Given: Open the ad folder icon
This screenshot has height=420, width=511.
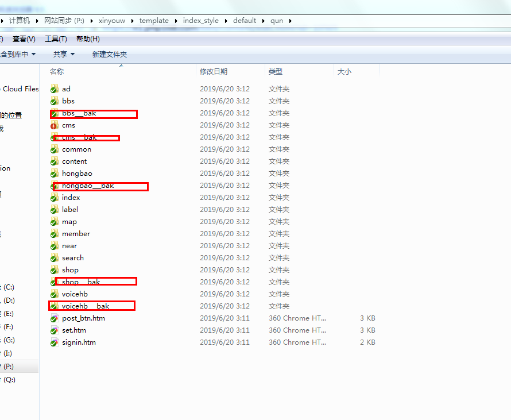Looking at the screenshot, I should pyautogui.click(x=55, y=89).
